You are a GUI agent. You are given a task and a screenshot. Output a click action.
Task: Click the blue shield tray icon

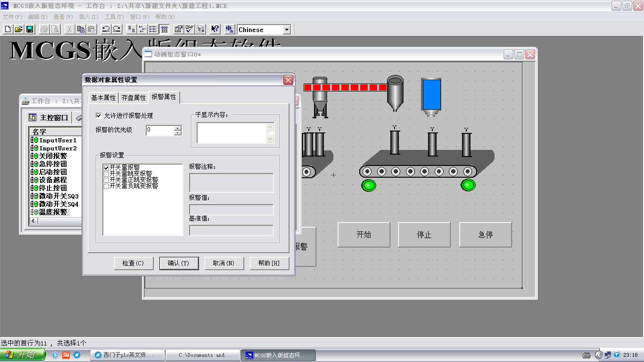[617, 355]
